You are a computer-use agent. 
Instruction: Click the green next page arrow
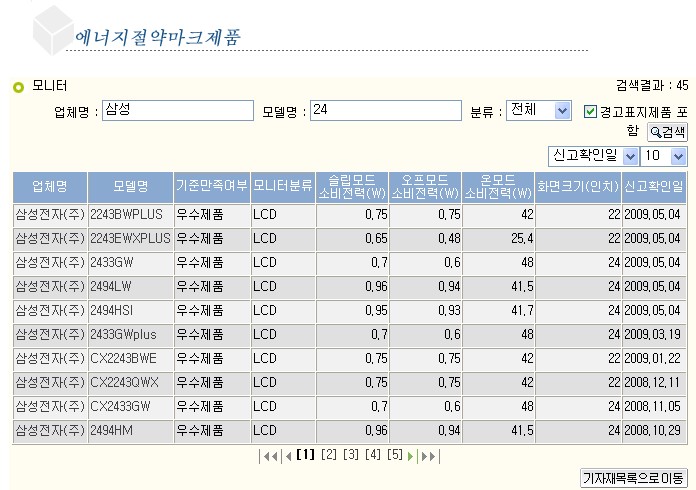(411, 456)
